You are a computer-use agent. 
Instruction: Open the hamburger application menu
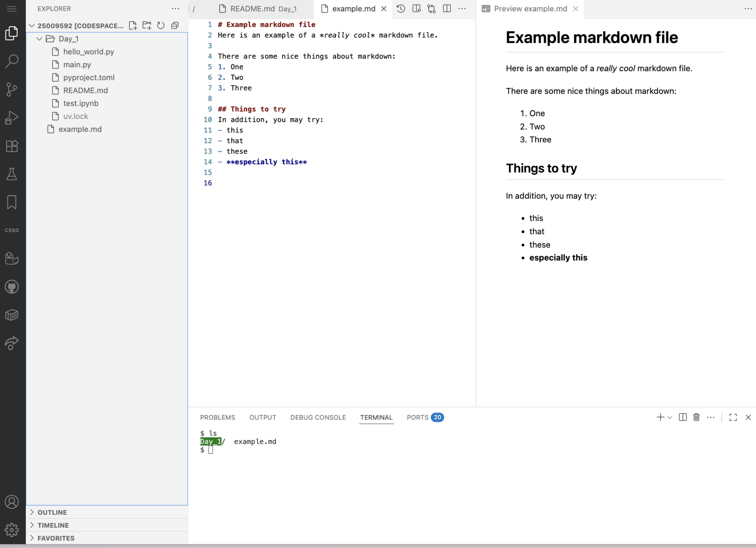[x=12, y=9]
